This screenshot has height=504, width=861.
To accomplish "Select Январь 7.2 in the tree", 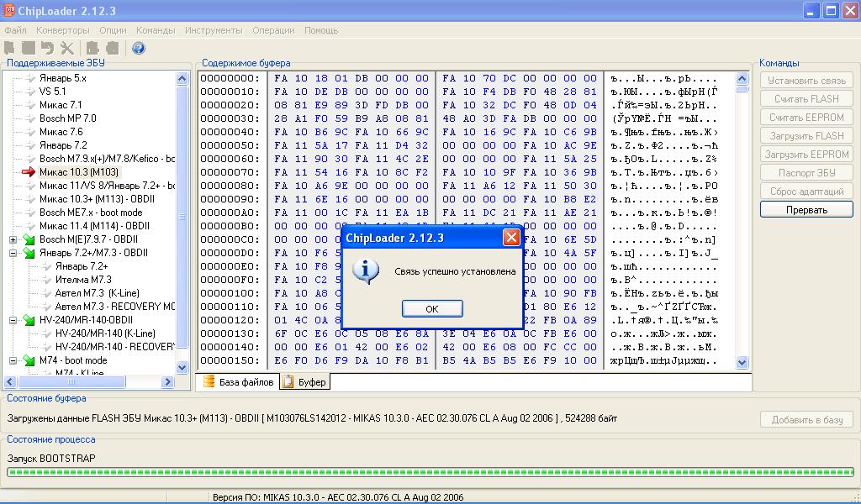I will (62, 145).
